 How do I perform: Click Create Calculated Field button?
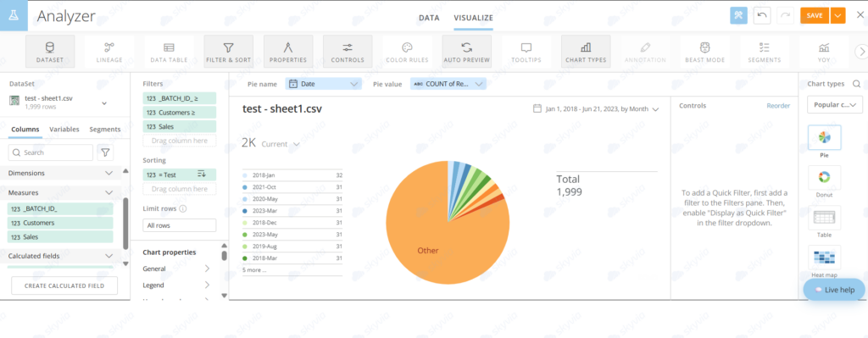tap(64, 286)
